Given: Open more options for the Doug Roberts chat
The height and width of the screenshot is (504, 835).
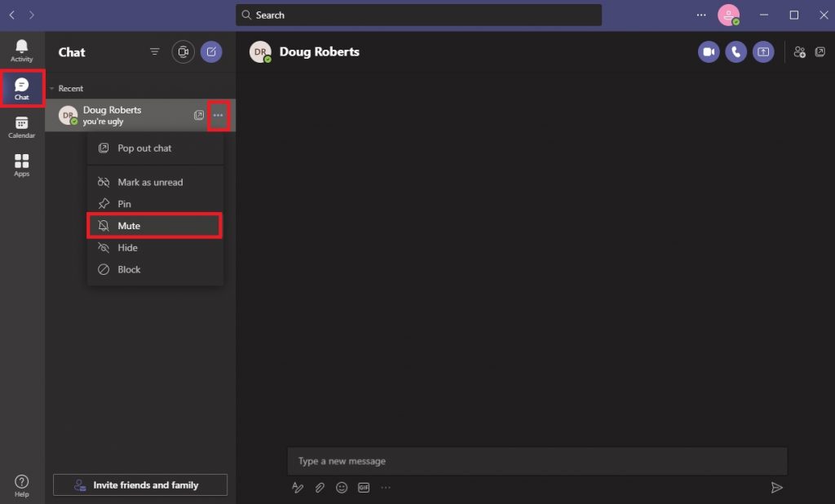Looking at the screenshot, I should [x=219, y=115].
